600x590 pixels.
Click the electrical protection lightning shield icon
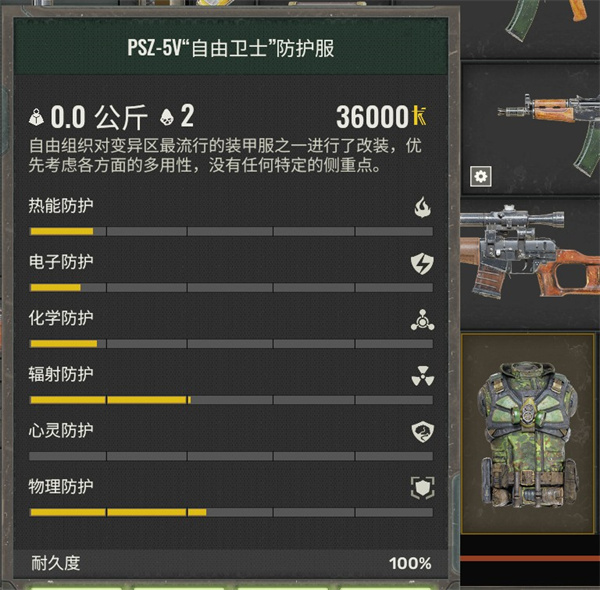pos(422,263)
